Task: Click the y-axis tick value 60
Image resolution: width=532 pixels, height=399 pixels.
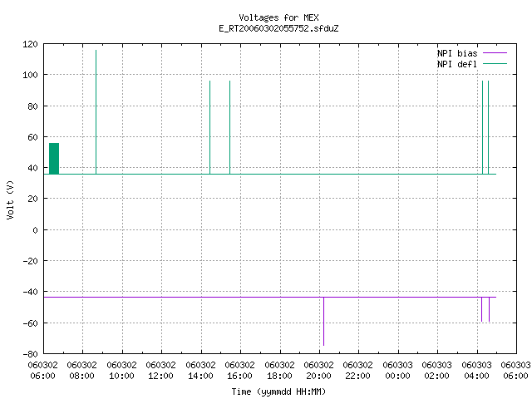Action: pyautogui.click(x=32, y=137)
